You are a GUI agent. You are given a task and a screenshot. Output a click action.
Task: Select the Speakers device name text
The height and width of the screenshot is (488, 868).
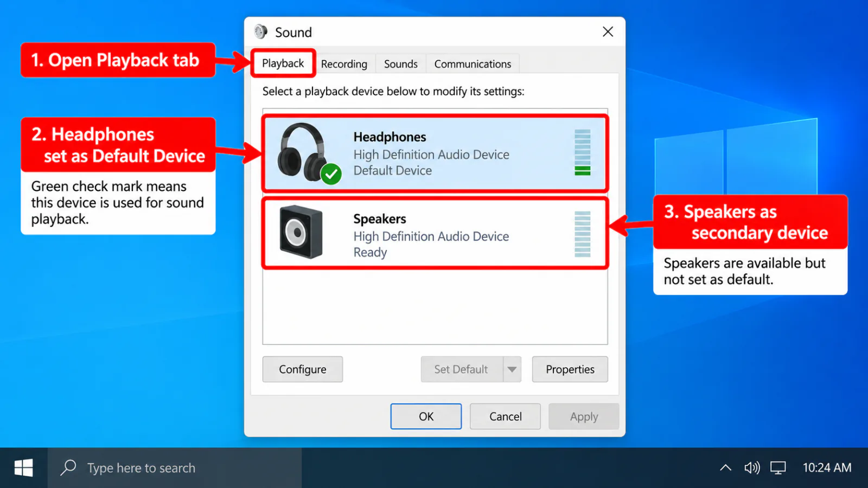coord(380,219)
